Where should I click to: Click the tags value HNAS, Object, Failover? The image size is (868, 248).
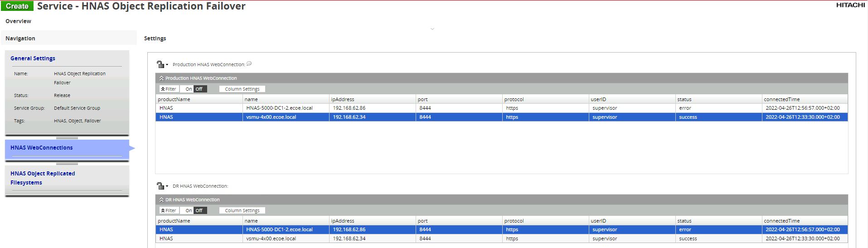78,121
